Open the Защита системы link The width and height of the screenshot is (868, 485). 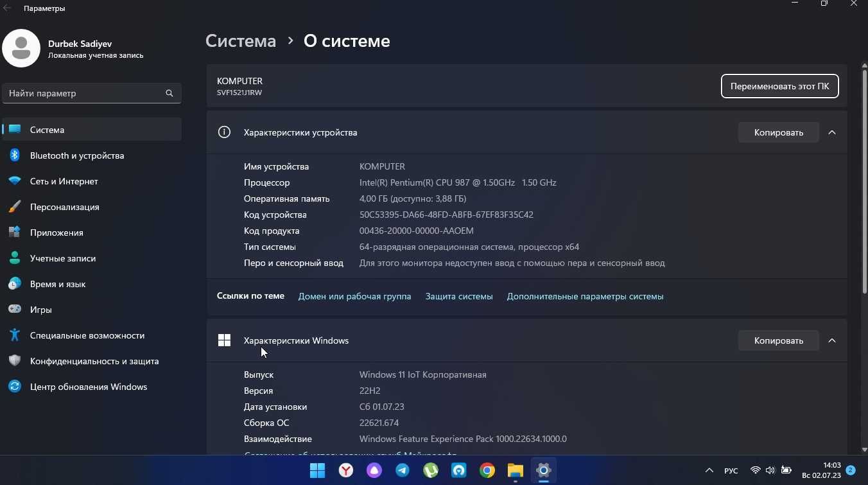click(x=459, y=296)
